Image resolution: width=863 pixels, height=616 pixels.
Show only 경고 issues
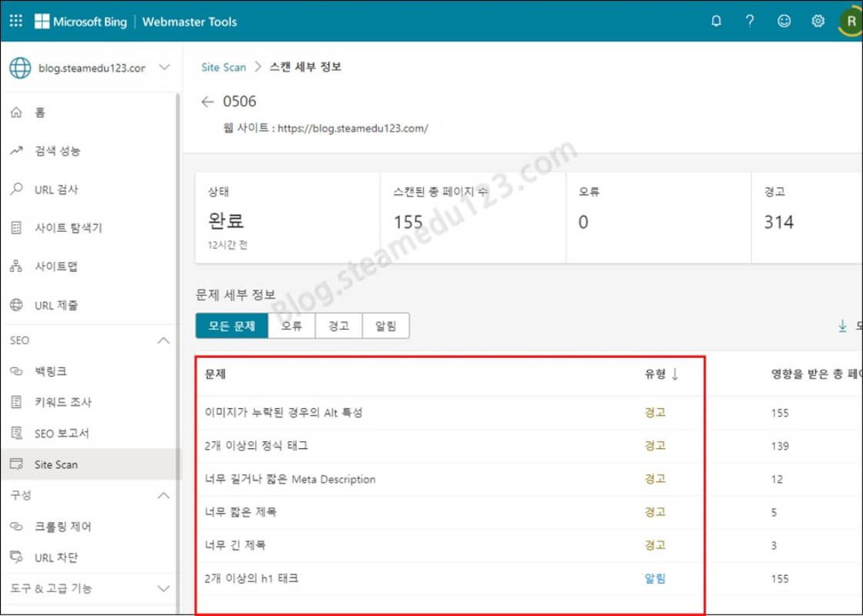click(337, 326)
